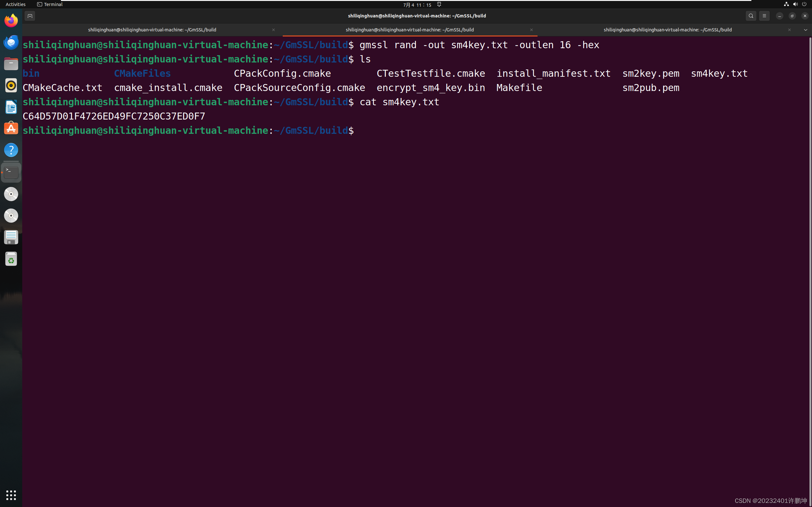Switch to the third terminal tab
Image resolution: width=812 pixels, height=507 pixels.
[x=668, y=30]
